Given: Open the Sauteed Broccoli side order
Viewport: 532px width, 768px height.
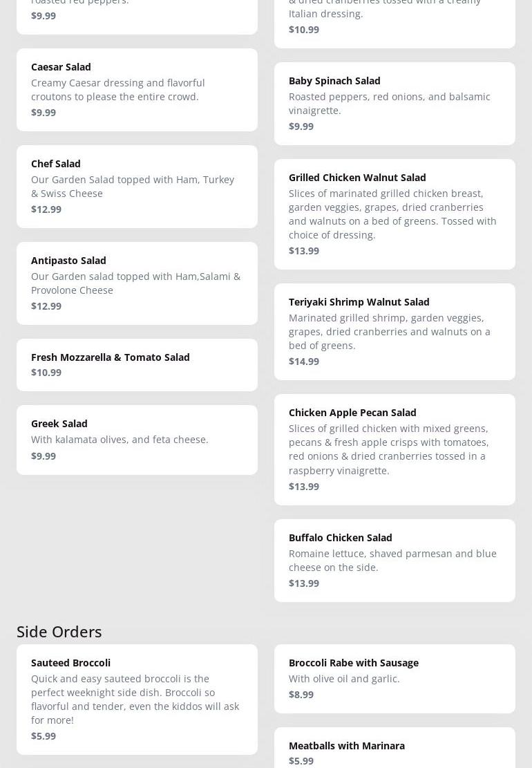Looking at the screenshot, I should pos(137,699).
